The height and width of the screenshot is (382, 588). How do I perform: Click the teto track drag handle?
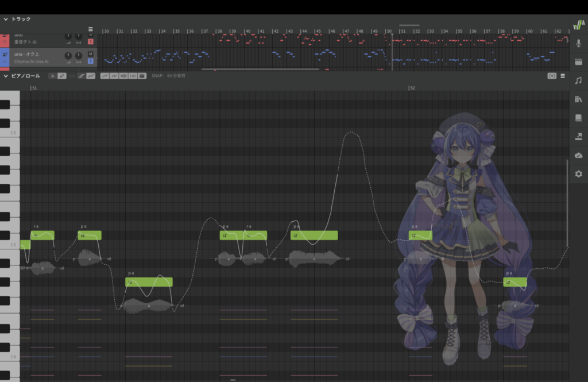pyautogui.click(x=5, y=42)
